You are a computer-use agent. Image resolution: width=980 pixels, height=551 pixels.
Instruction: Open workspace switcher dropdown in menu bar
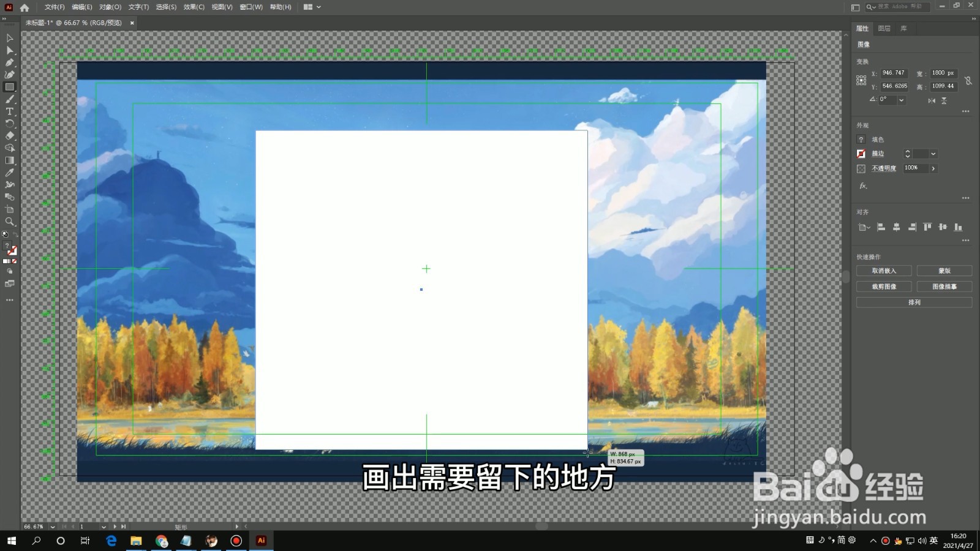click(x=312, y=7)
